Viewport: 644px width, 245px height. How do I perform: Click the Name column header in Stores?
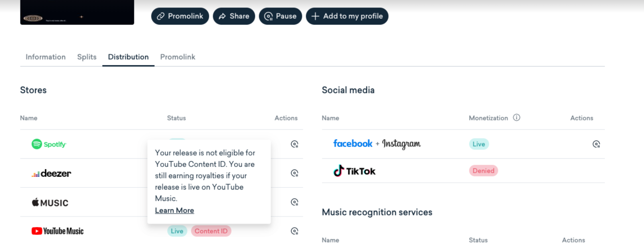pyautogui.click(x=29, y=118)
